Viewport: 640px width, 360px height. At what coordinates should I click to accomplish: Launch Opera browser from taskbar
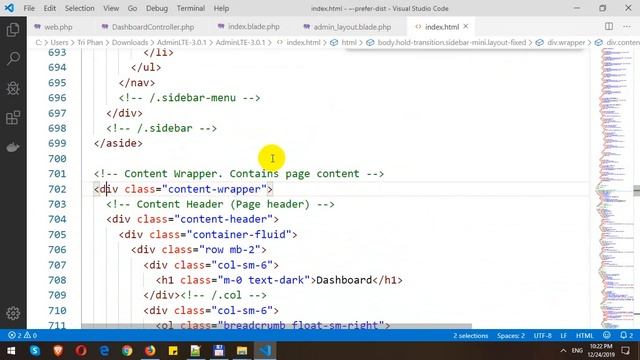(x=81, y=351)
